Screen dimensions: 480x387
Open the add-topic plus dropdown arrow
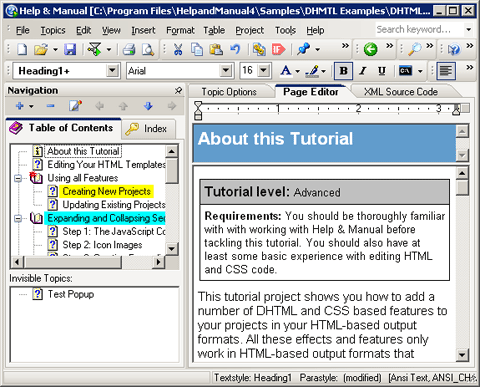tap(31, 106)
